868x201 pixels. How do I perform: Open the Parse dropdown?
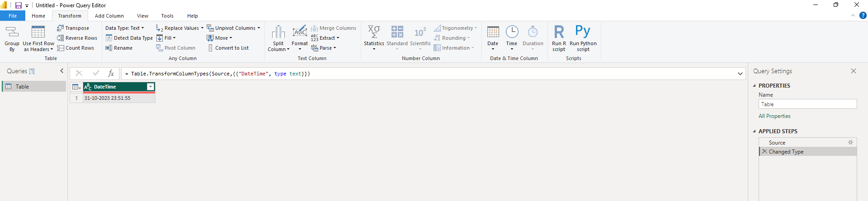(x=324, y=48)
